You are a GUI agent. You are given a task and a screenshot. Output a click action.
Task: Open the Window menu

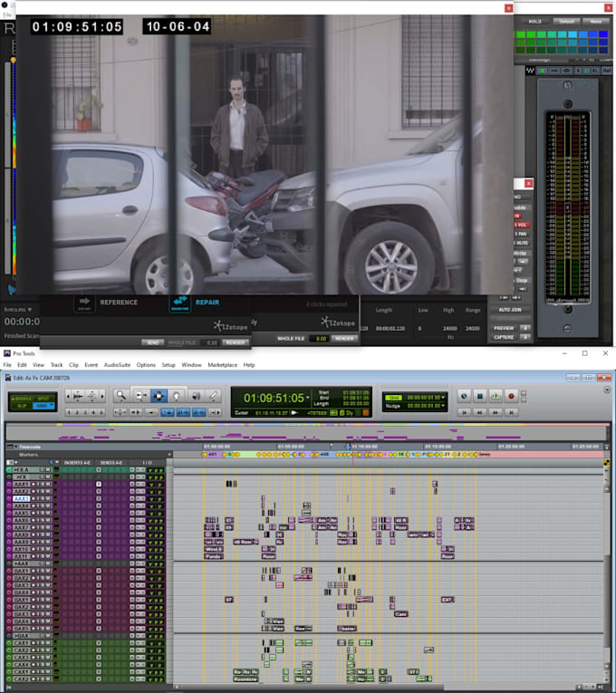[191, 365]
